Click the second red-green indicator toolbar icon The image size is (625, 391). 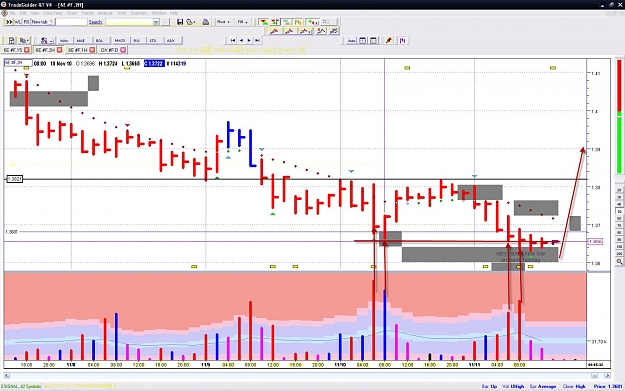(x=275, y=22)
